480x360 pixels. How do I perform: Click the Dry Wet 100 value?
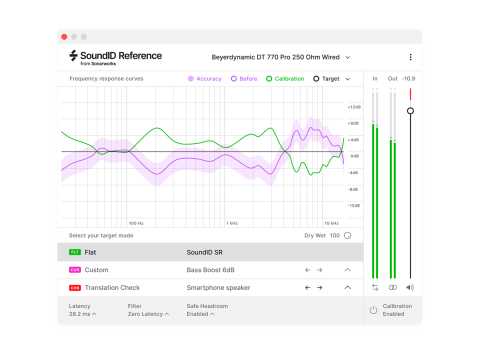pos(335,235)
